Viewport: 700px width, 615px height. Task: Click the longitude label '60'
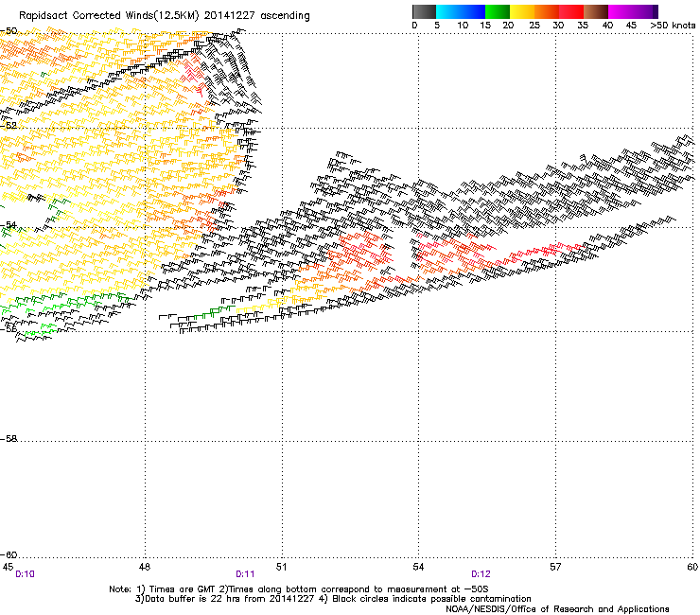click(x=692, y=567)
